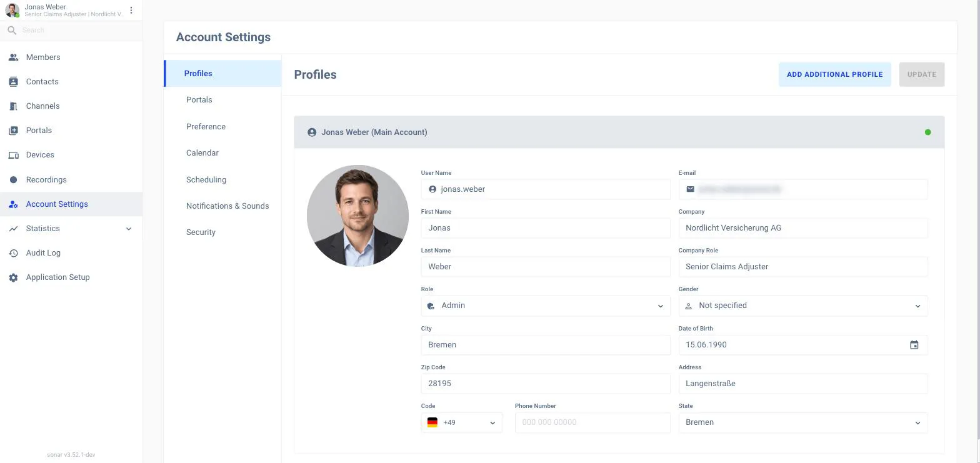The image size is (980, 463).
Task: Click the envelope icon in E-mail field
Action: 690,189
